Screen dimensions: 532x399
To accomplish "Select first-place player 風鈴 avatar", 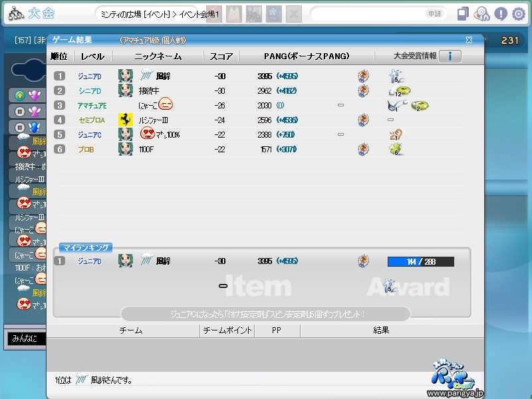I will pos(126,76).
